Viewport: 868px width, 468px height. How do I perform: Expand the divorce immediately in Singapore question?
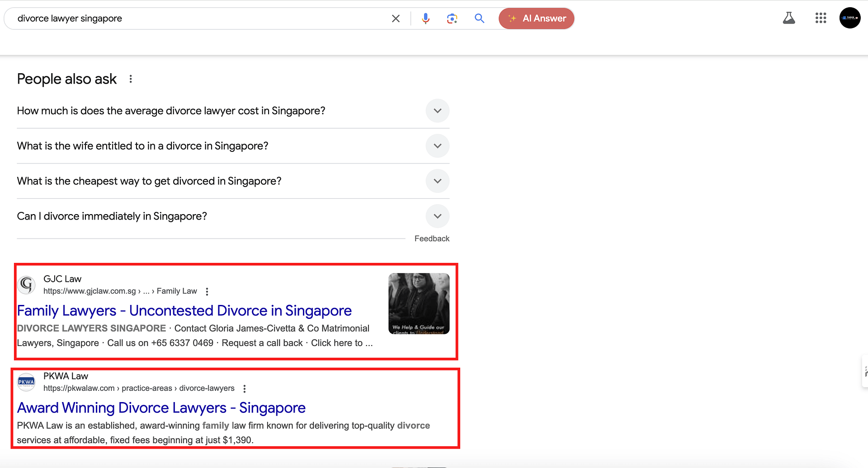click(x=437, y=216)
